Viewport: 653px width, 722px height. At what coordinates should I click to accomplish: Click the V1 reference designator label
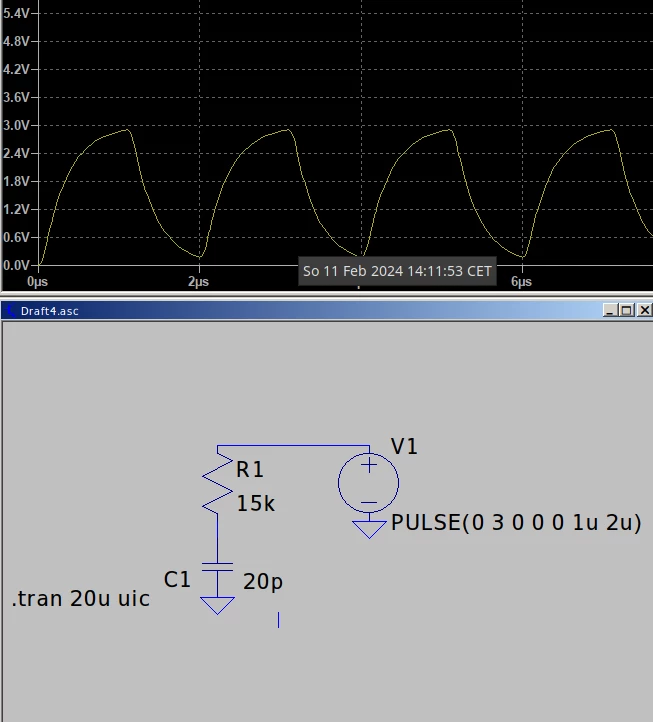404,447
